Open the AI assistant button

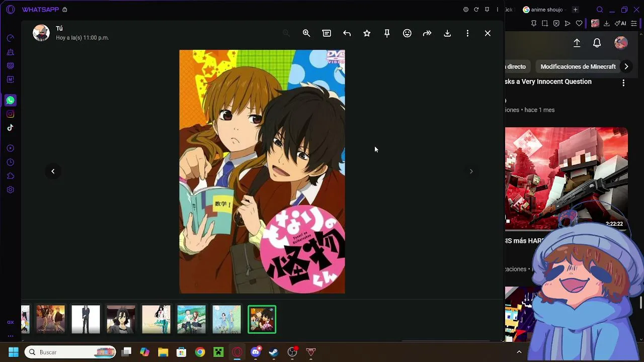point(620,23)
